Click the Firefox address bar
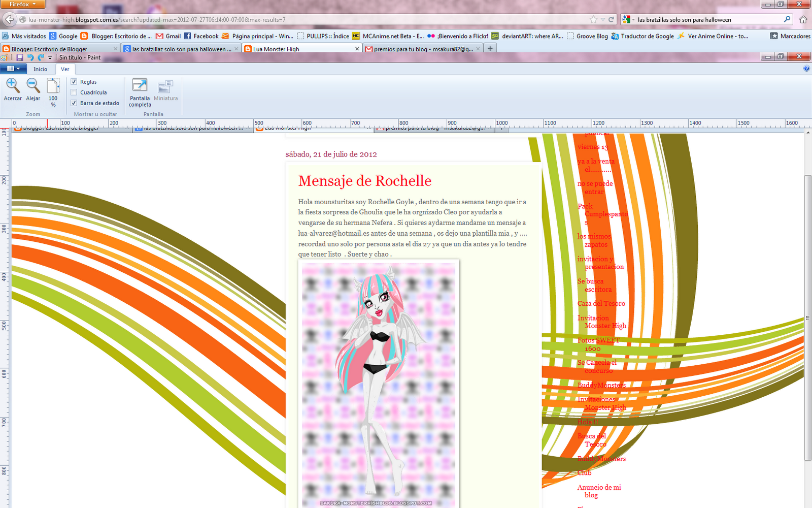The height and width of the screenshot is (508, 812). 304,20
